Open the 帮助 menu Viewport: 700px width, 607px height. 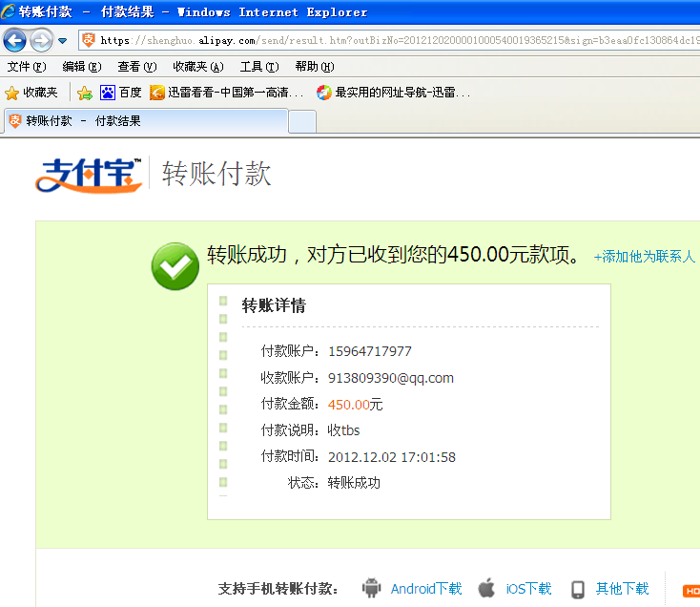314,67
